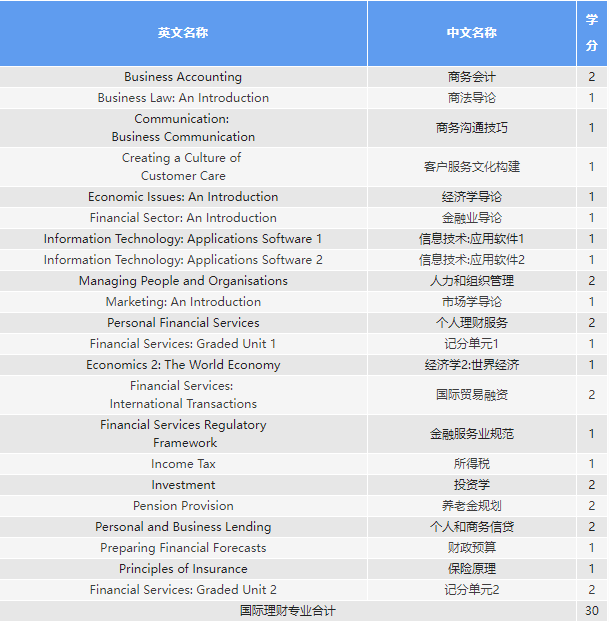
Task: Click Managing People and Organisations
Action: (183, 281)
